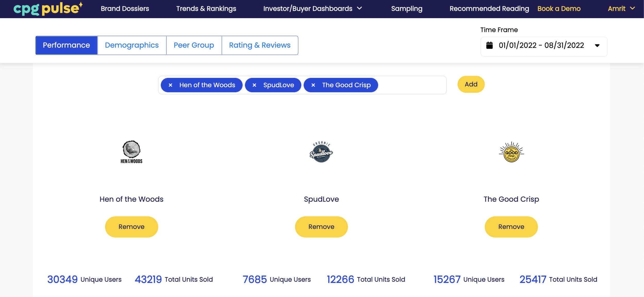Select the Rating & Reviews tab
Viewport: 644px width, 297px height.
(260, 45)
